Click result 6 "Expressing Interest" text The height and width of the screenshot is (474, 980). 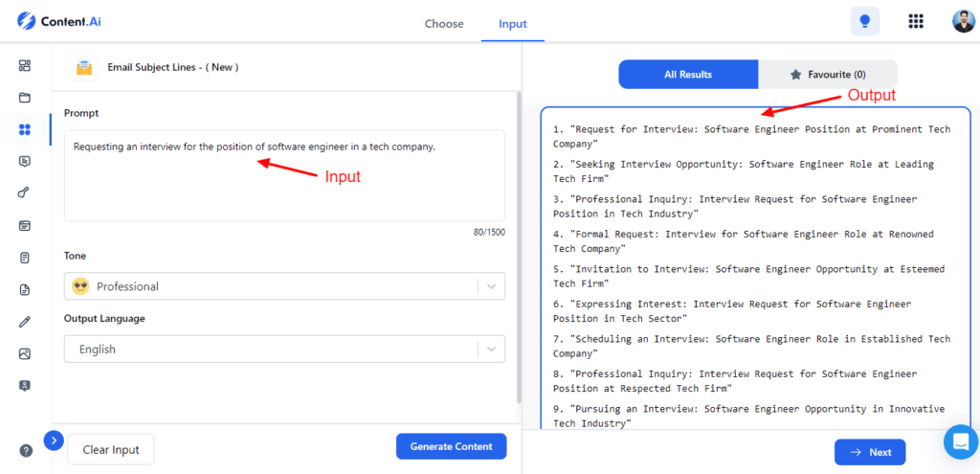click(x=732, y=311)
